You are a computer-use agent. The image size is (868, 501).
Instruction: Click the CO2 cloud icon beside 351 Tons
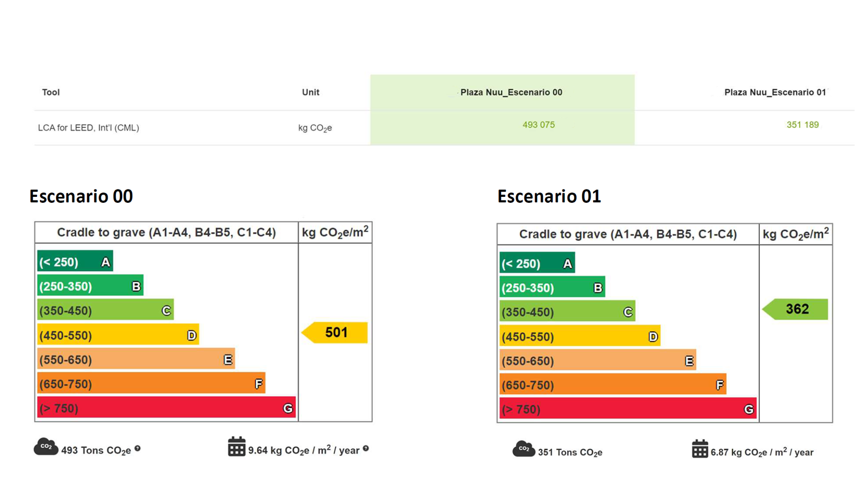coord(523,449)
